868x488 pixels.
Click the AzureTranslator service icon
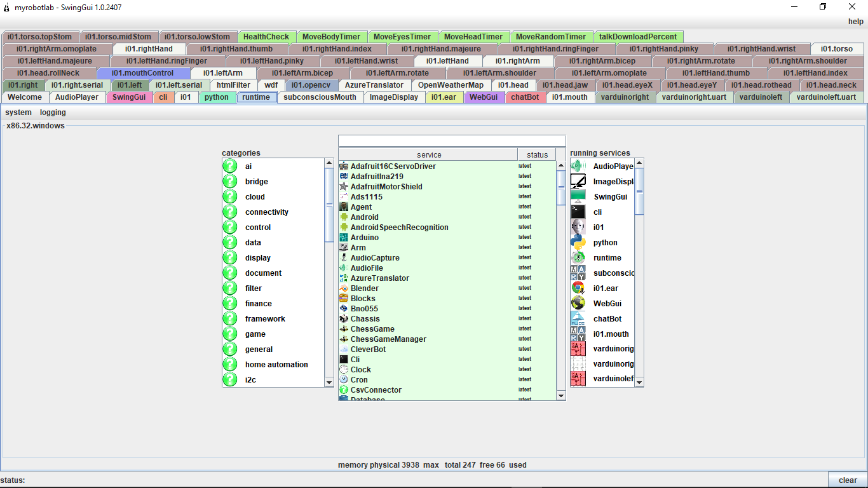click(344, 278)
